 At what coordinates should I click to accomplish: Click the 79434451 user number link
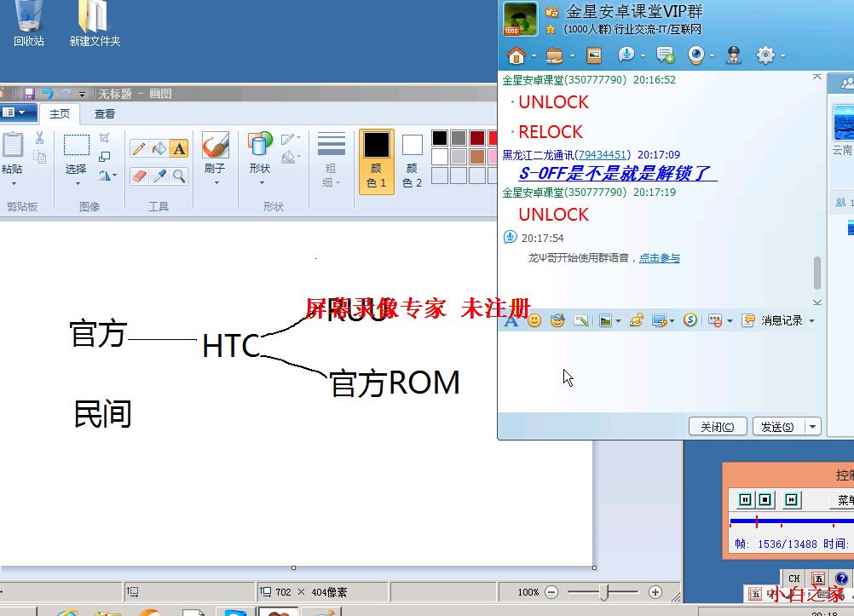603,155
